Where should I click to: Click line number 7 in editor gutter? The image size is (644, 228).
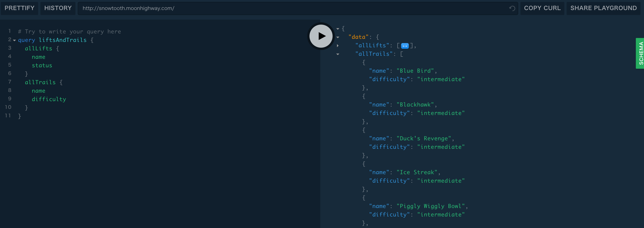(x=9, y=82)
